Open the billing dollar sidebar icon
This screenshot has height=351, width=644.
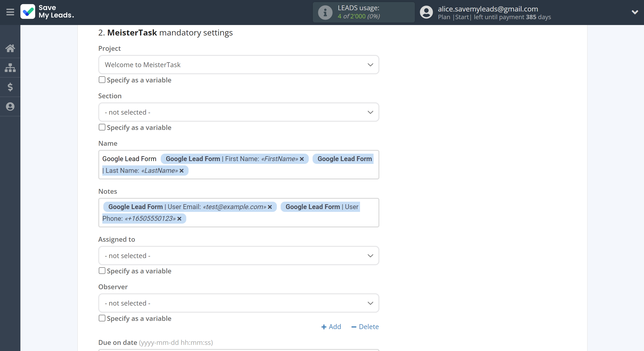coord(10,87)
